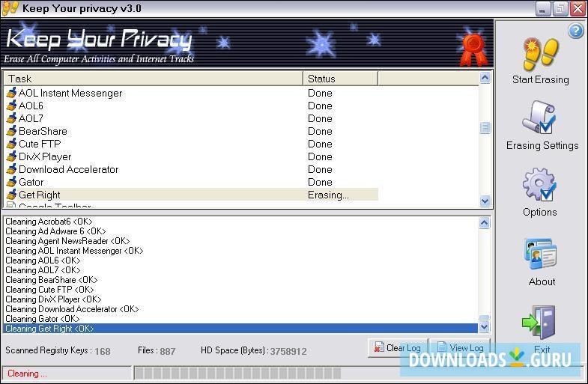
Task: Sort by the Status column header
Action: [340, 79]
